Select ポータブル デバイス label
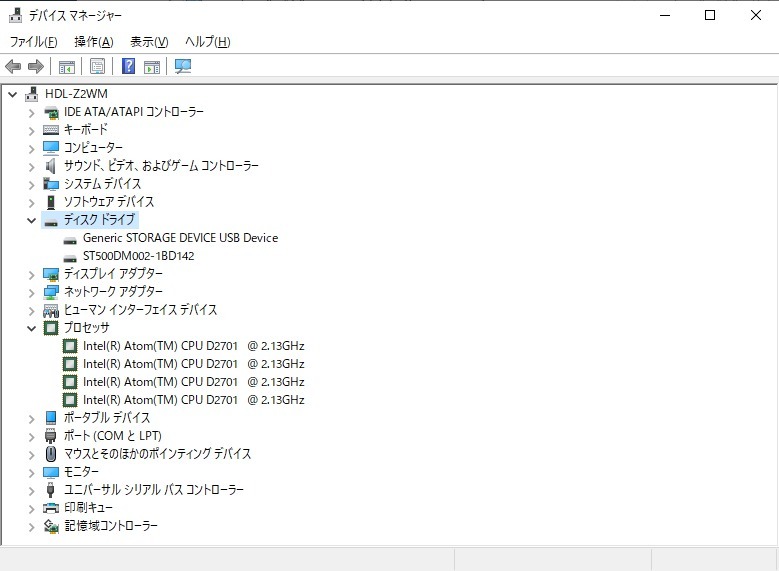779x571 pixels. tap(107, 417)
